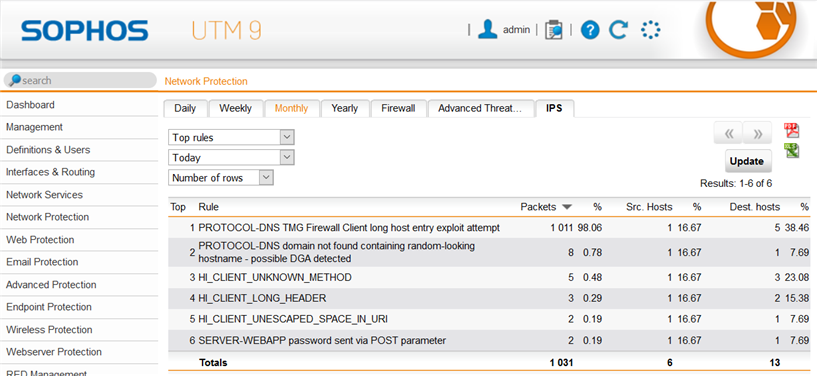Expand the Top rules dropdown
The image size is (817, 376).
231,137
